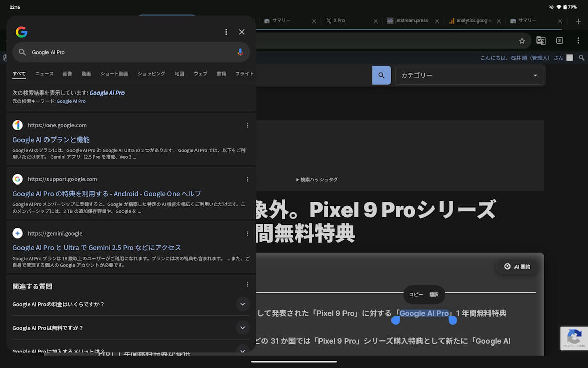The height and width of the screenshot is (368, 588).
Task: Tap the Wi-Fi icon in status bar
Action: 559,7
